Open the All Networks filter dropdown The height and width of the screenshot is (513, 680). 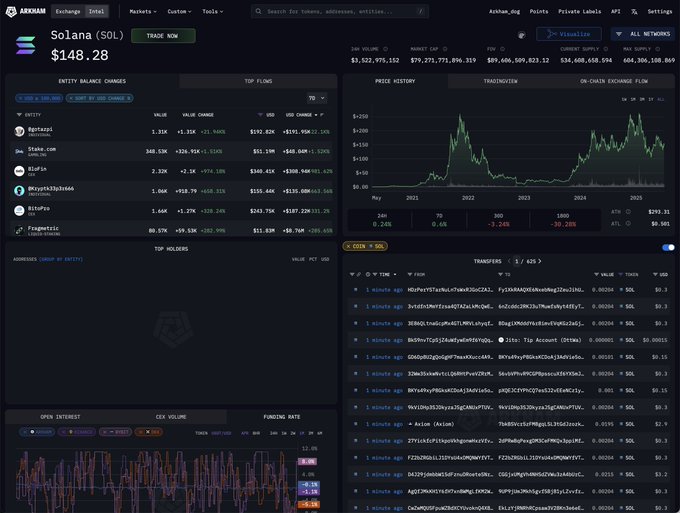(x=643, y=34)
